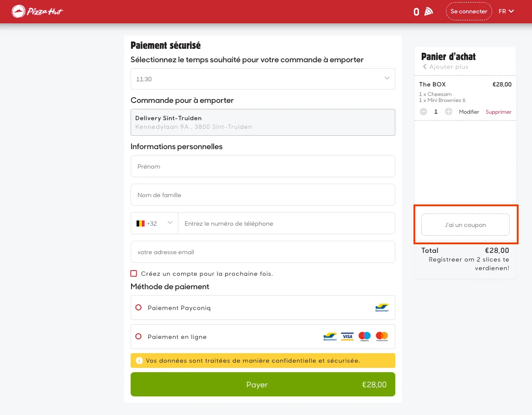Click the VISA card logo
This screenshot has width=532, height=415.
point(347,336)
